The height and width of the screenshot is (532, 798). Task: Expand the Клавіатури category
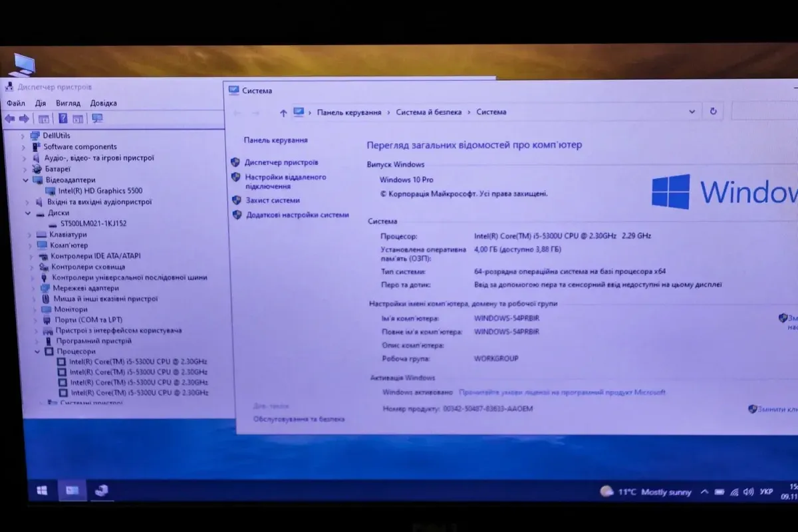pyautogui.click(x=29, y=235)
